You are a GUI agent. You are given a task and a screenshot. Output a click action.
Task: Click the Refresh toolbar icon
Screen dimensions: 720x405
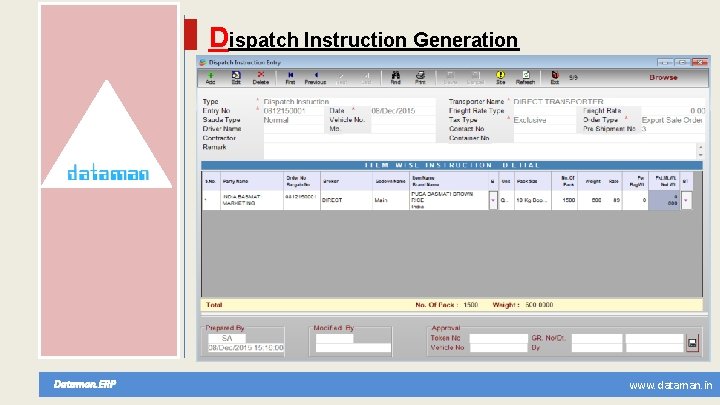point(525,78)
